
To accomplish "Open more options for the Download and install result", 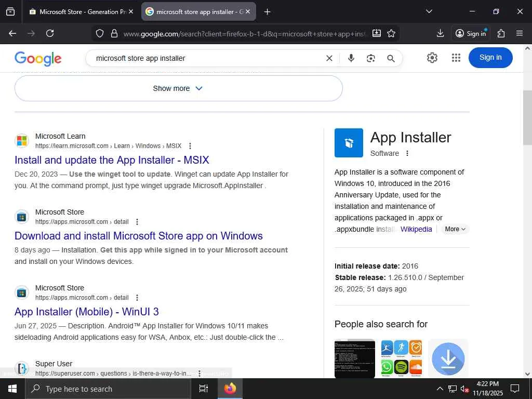I will click(137, 222).
